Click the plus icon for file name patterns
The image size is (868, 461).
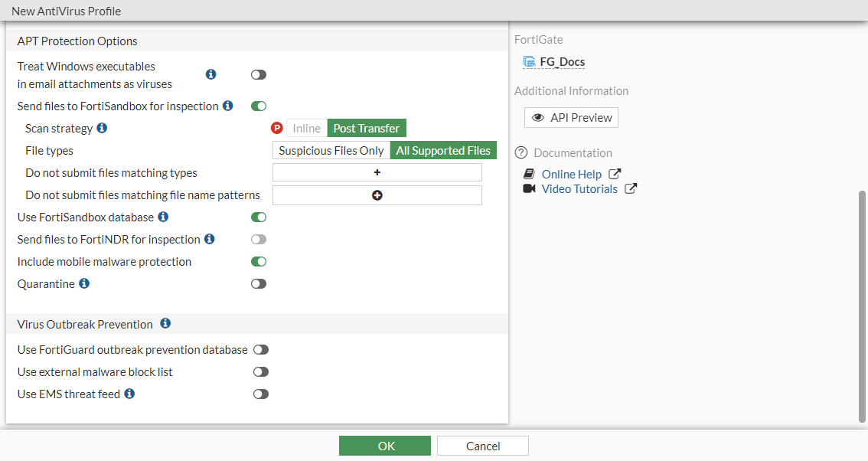pyautogui.click(x=377, y=195)
